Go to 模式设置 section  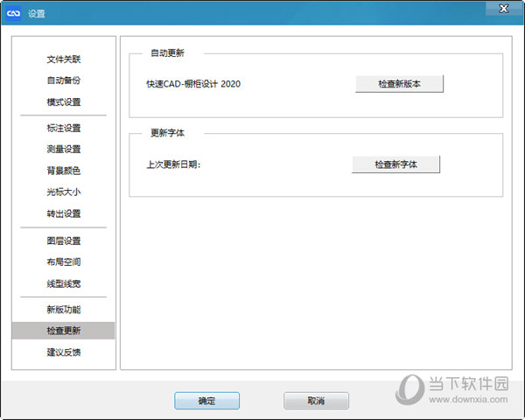tap(64, 101)
